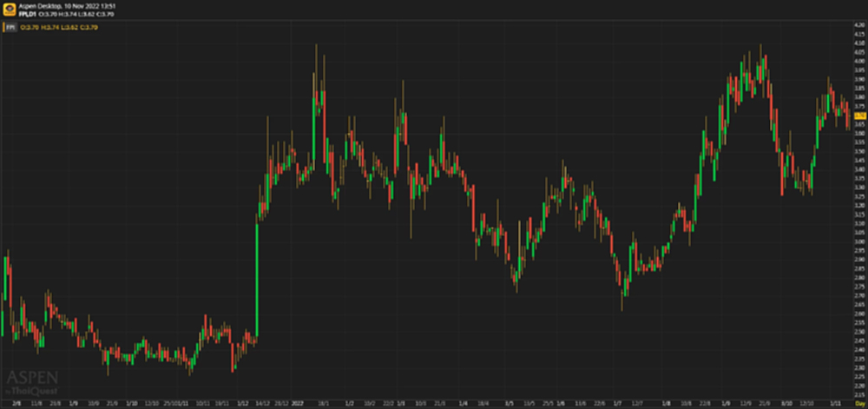
Task: Click the yellow Day interval label
Action: coord(860,403)
